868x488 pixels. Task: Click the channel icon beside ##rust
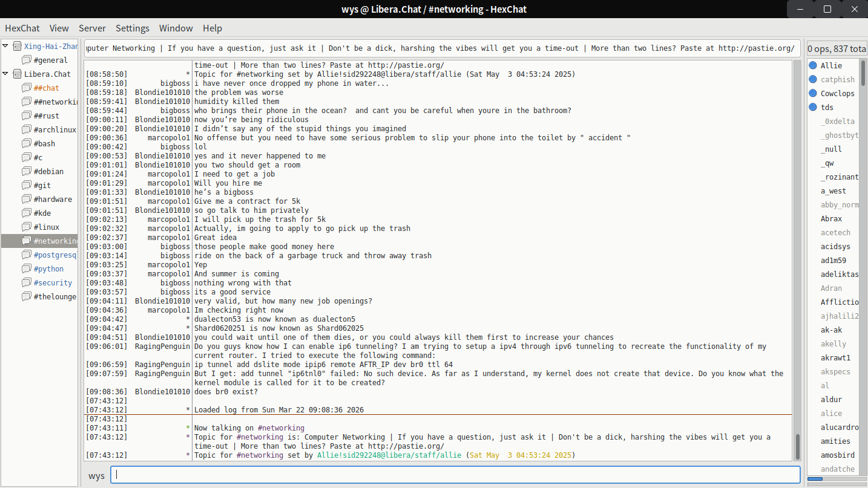tap(26, 115)
